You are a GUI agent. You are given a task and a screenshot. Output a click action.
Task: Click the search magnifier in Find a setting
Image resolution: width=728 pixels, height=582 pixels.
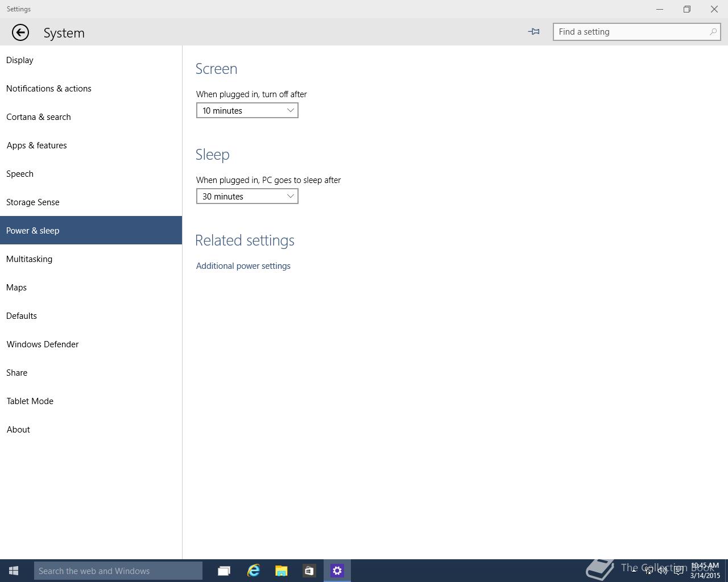click(713, 32)
